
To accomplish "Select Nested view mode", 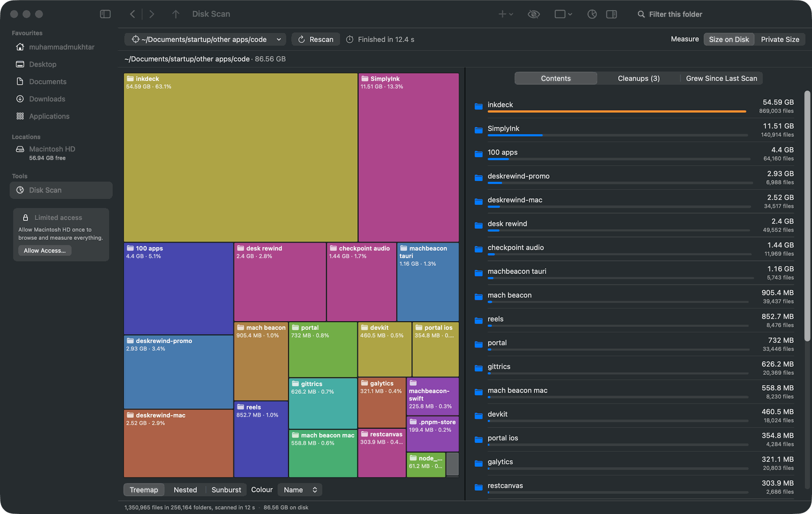I will click(185, 490).
